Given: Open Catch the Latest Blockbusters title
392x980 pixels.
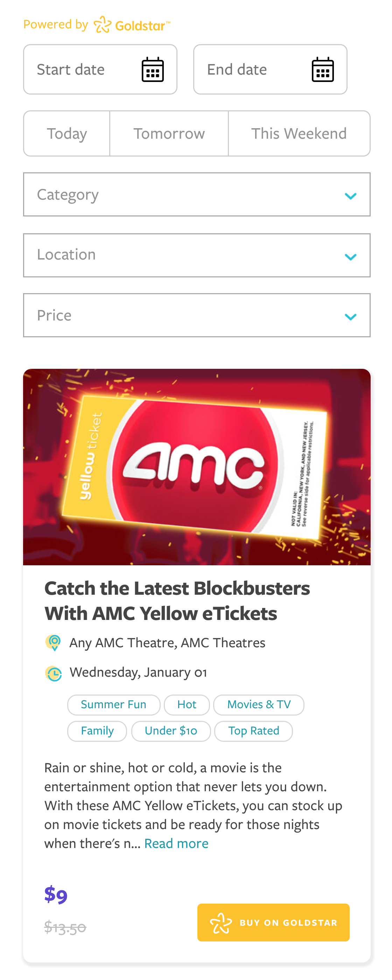Looking at the screenshot, I should [x=177, y=601].
